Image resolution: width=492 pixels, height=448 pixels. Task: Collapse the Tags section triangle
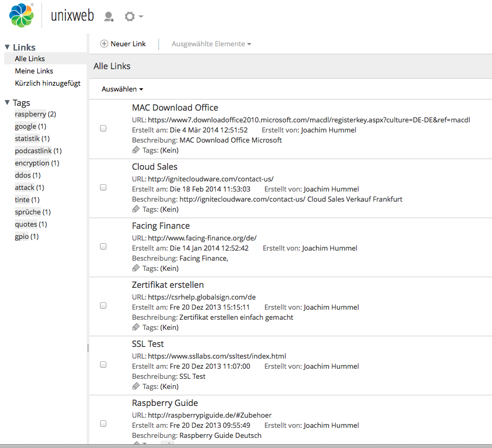(7, 103)
